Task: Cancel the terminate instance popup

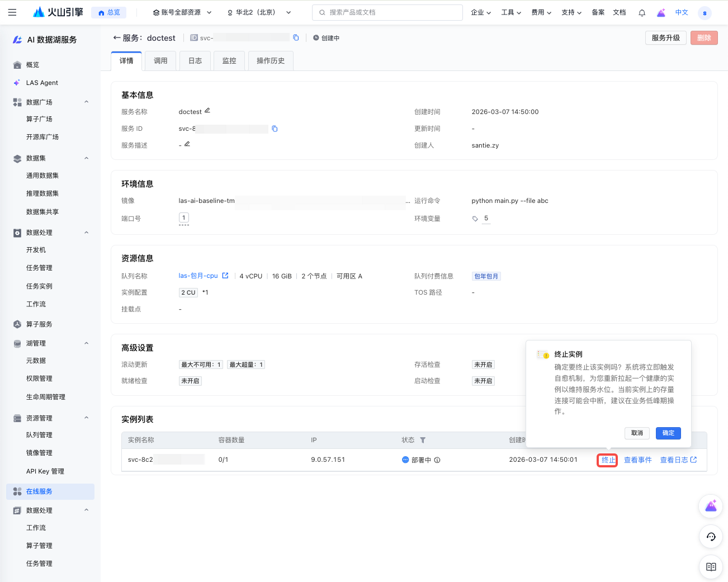Action: tap(637, 433)
